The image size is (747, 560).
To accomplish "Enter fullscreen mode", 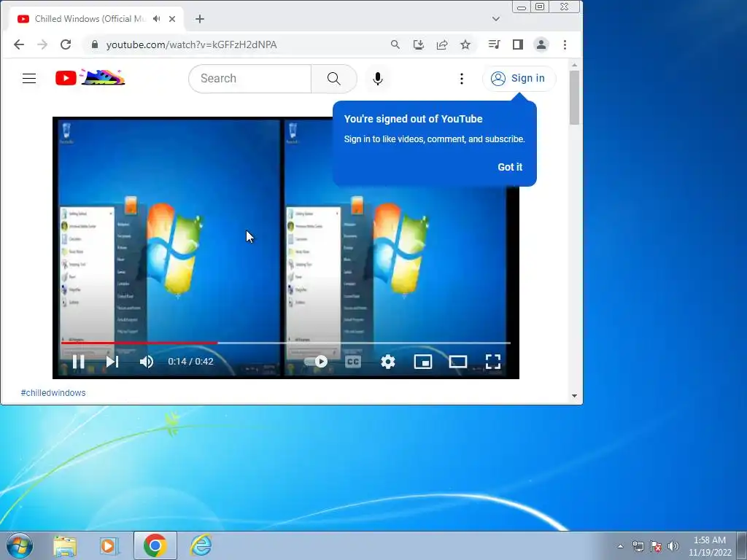I will [493, 362].
